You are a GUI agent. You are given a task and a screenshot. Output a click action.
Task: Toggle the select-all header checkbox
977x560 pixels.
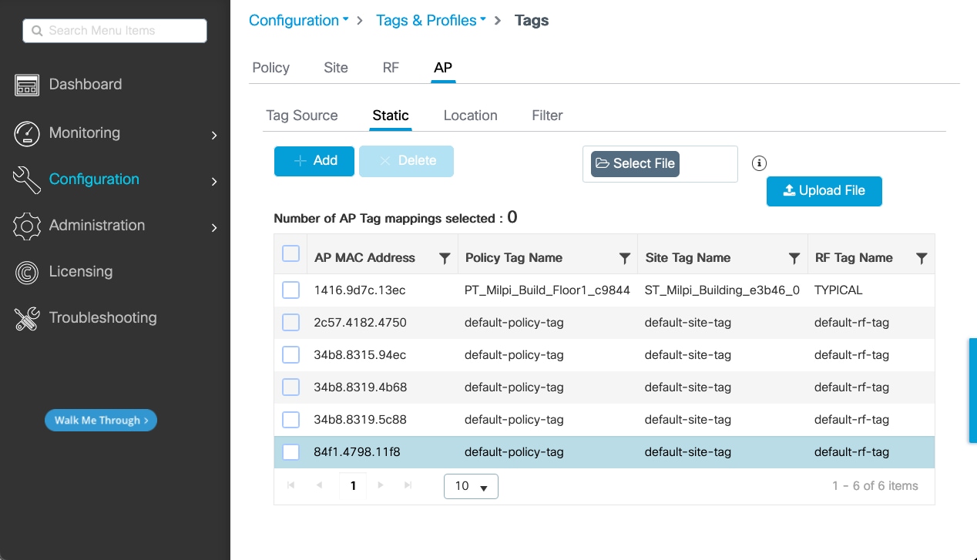tap(290, 253)
